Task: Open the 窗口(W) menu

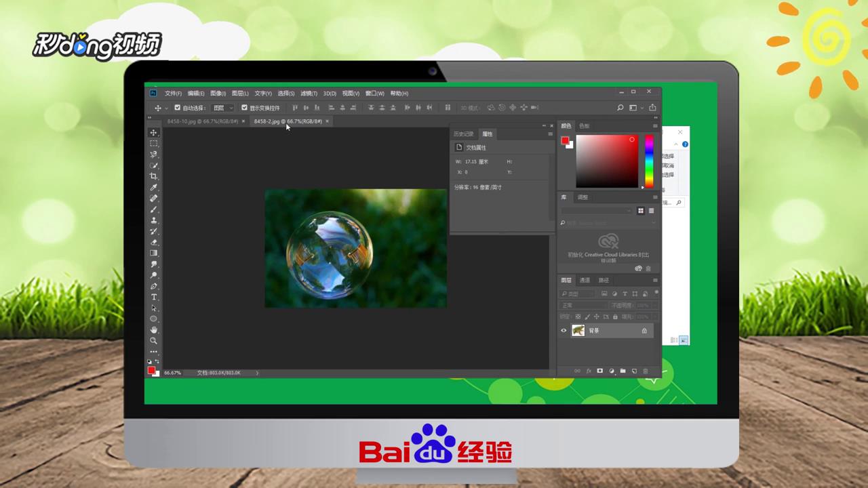Action: 375,94
